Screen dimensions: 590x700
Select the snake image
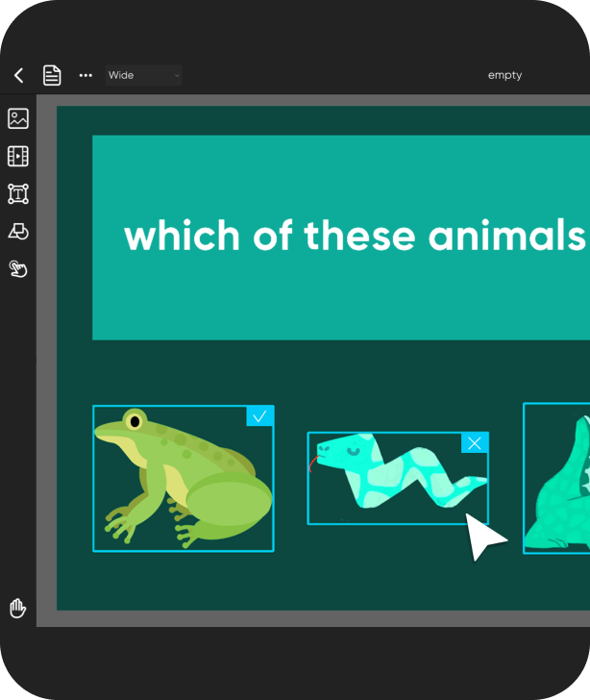pos(398,478)
